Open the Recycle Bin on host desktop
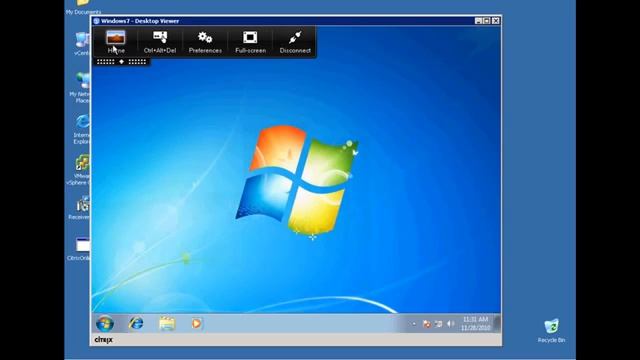 click(551, 330)
